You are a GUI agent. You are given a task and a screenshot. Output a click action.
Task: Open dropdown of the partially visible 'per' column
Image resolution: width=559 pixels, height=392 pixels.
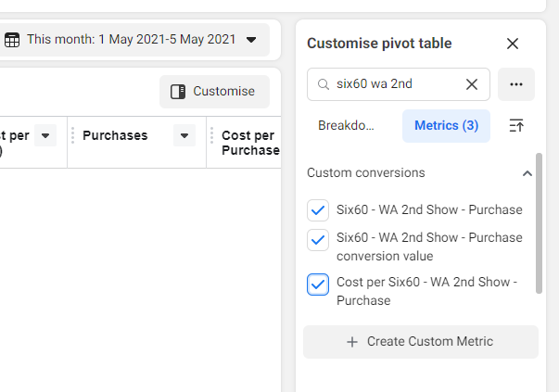click(45, 135)
